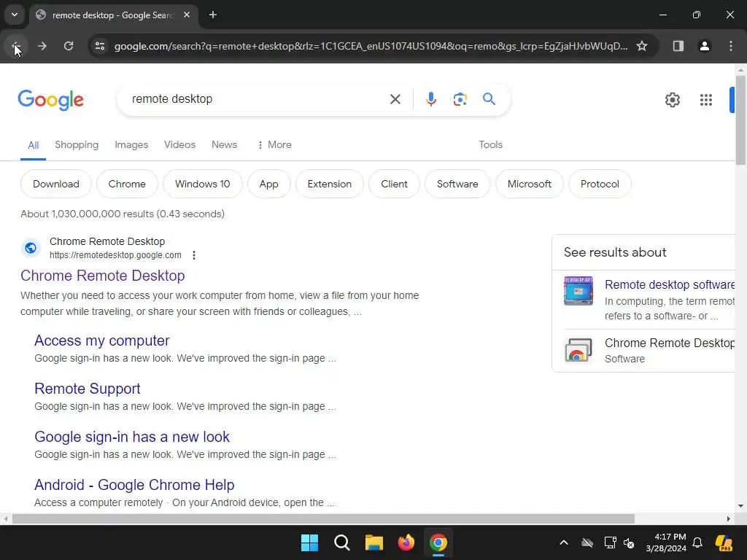Switch to the Videos tab
Viewport: 747px width, 560px height.
179,145
